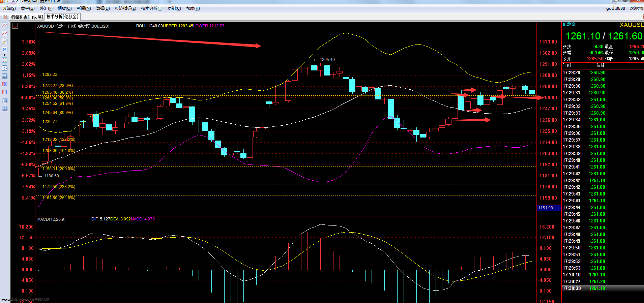Image resolution: width=644 pixels, height=303 pixels.
Task: Open the 系统(S) menu
Action: 9,8
